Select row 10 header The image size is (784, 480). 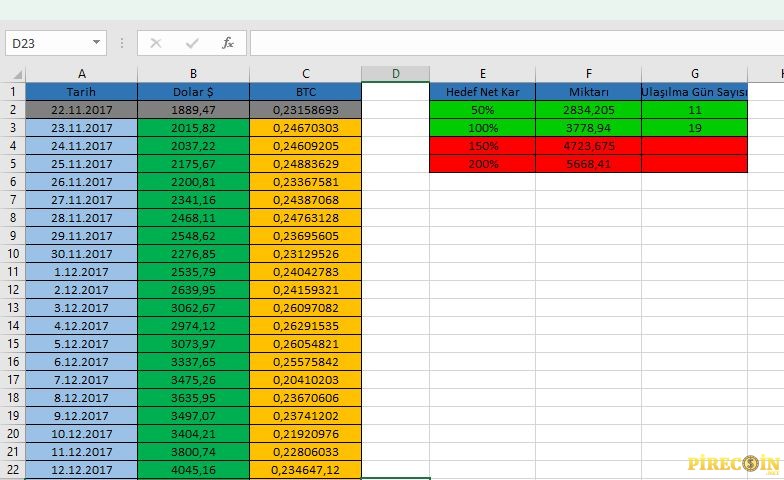click(x=12, y=253)
